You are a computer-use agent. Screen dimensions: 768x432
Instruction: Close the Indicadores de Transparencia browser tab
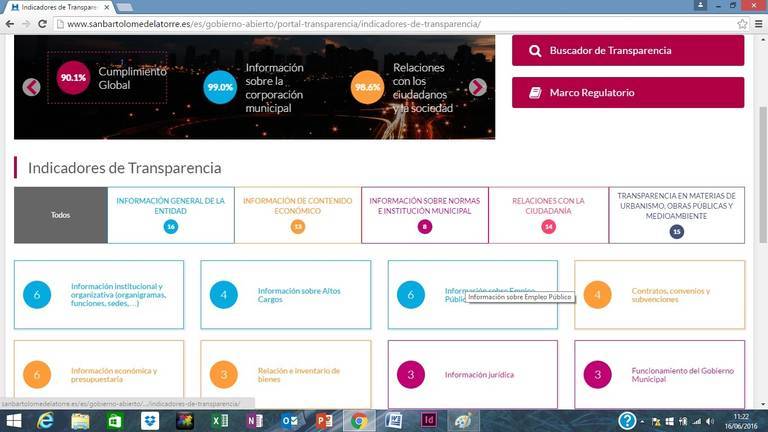(107, 7)
